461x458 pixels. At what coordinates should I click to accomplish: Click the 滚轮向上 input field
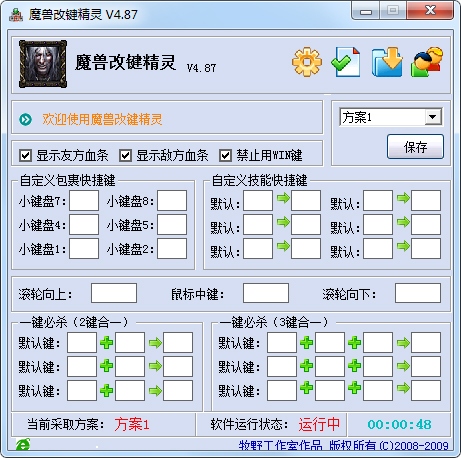coord(114,293)
